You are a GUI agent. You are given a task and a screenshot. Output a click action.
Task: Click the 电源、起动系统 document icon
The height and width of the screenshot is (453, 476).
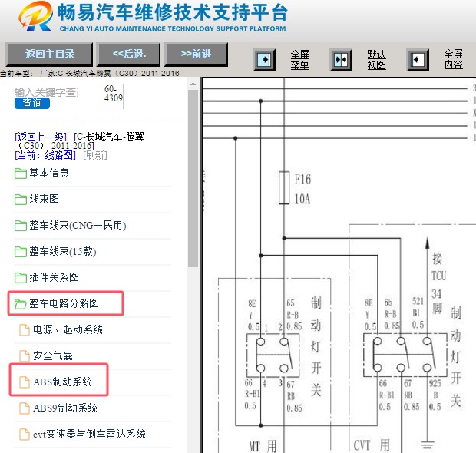tap(25, 330)
